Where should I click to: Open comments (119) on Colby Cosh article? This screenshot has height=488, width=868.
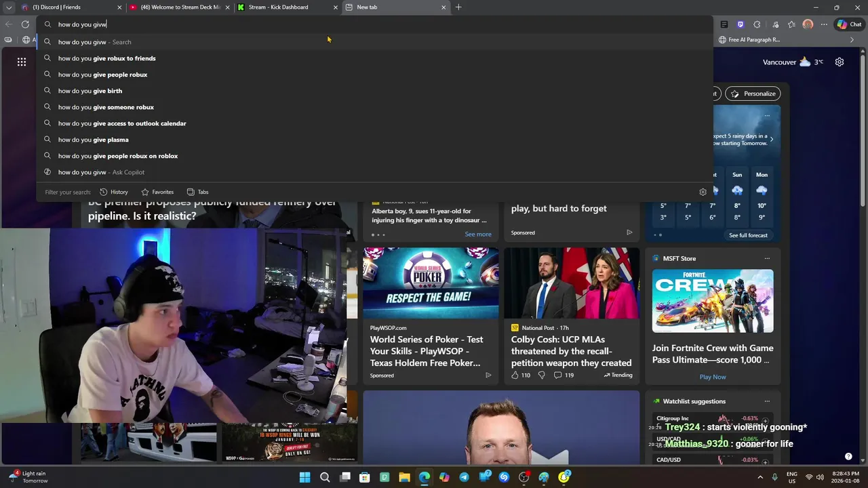click(564, 375)
